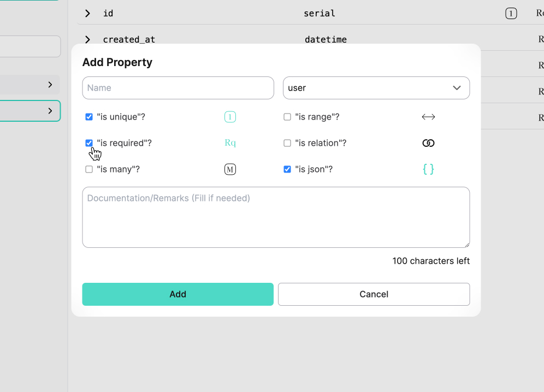Enable the "is many" checkbox

click(89, 169)
